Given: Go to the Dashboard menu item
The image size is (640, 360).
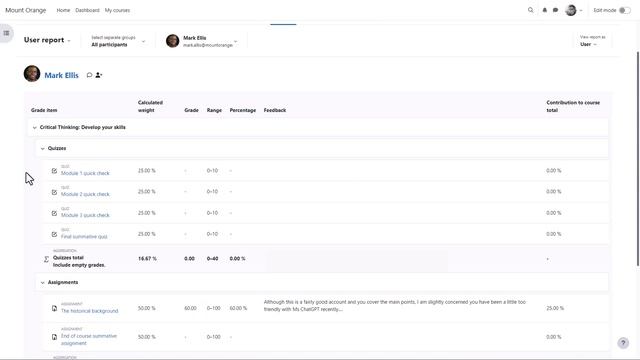Looking at the screenshot, I should (x=87, y=10).
